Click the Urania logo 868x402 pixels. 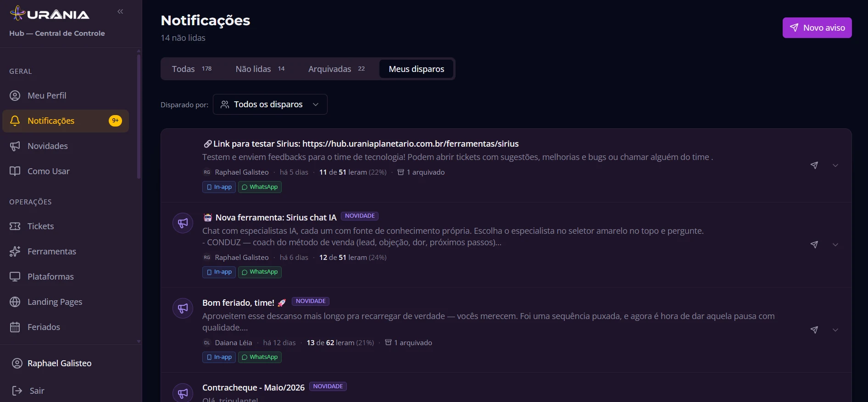[x=50, y=13]
